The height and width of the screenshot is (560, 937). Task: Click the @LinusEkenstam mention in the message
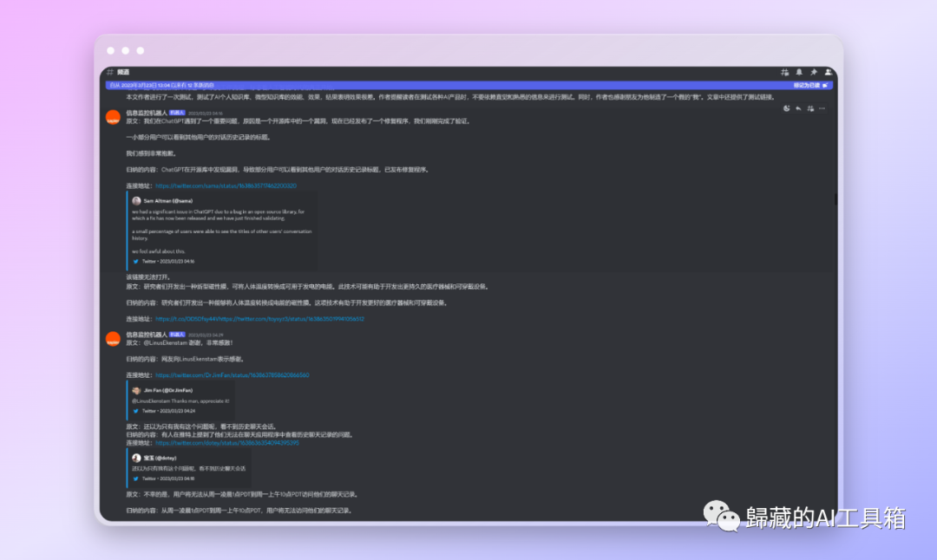point(165,342)
